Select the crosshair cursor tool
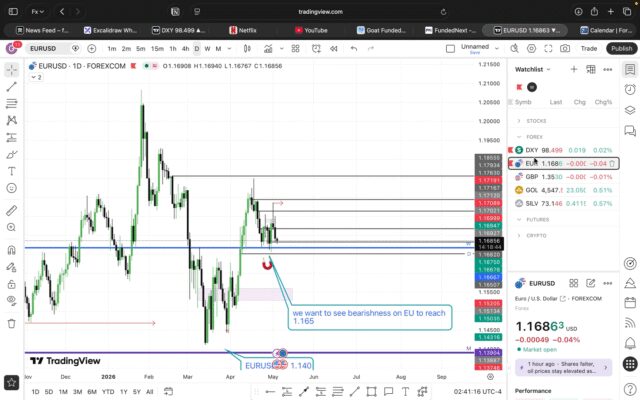This screenshot has height=400, width=640. coord(11,70)
